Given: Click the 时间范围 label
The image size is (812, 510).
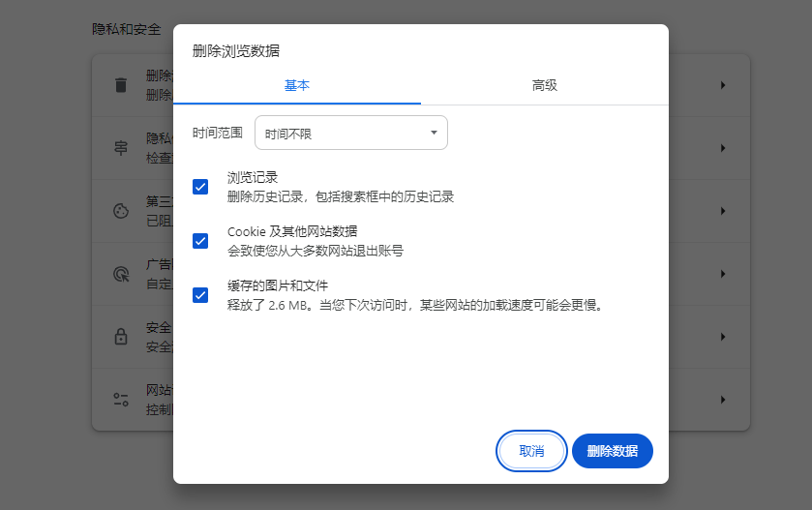Looking at the screenshot, I should (x=218, y=134).
